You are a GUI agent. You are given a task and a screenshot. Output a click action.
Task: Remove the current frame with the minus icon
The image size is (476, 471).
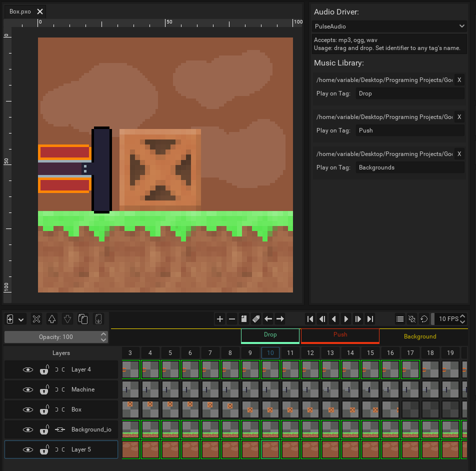point(231,319)
